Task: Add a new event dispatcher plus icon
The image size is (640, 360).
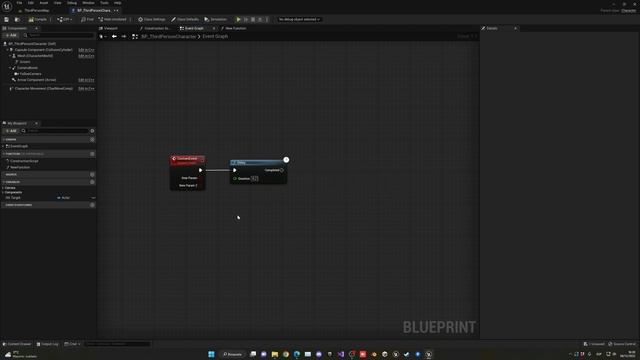Action: click(x=92, y=205)
